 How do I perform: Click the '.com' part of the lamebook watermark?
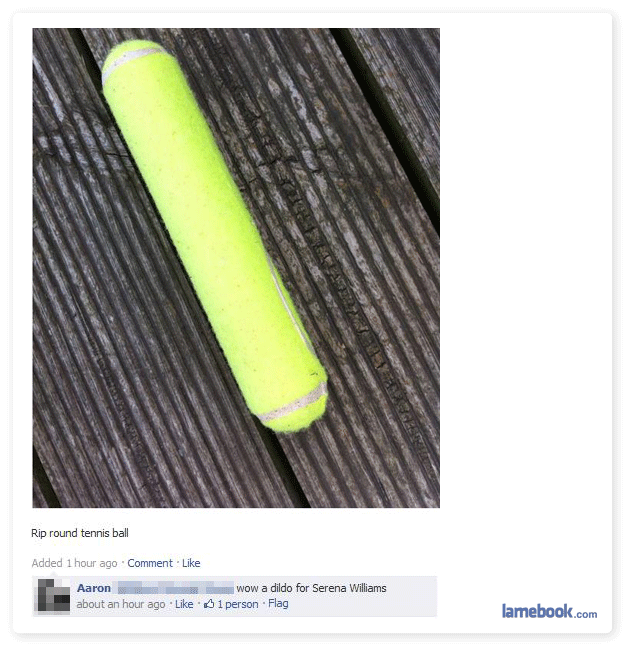586,614
